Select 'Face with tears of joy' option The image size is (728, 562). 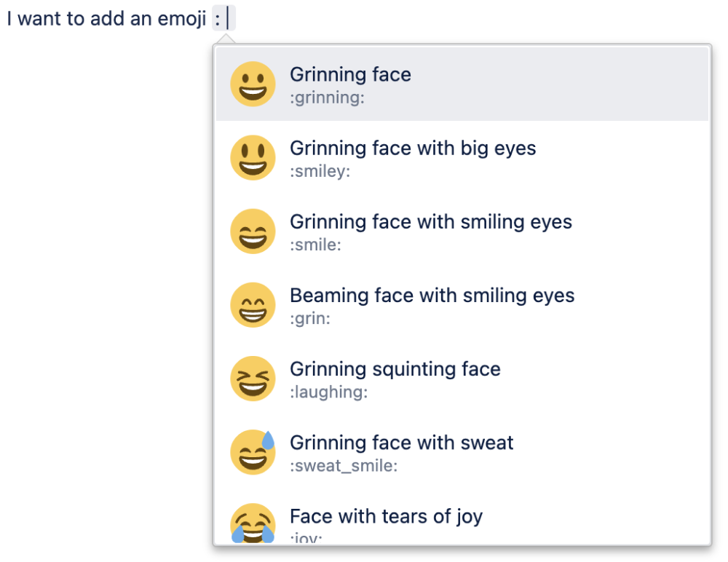(386, 516)
